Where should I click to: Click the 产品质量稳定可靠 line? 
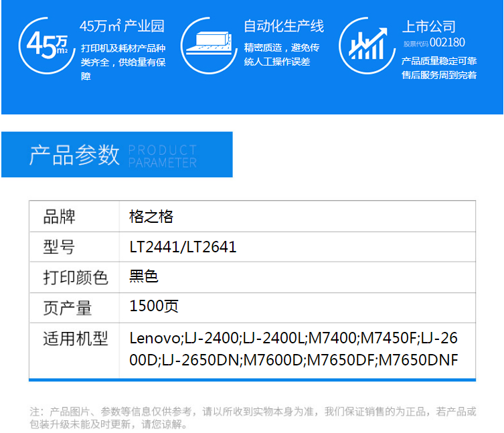point(439,61)
